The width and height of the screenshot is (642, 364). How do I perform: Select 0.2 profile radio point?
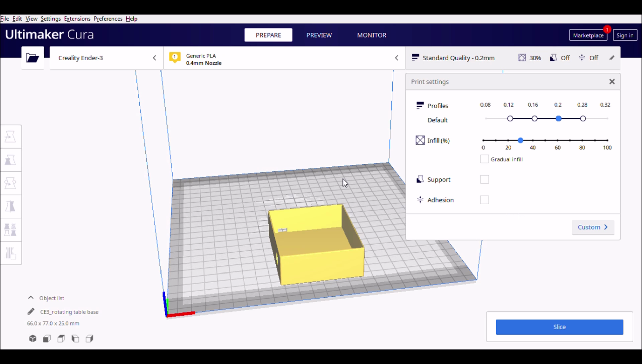tap(559, 119)
